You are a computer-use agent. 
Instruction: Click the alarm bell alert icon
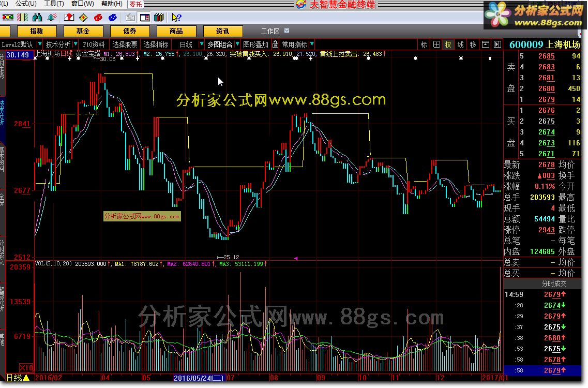tap(52, 17)
